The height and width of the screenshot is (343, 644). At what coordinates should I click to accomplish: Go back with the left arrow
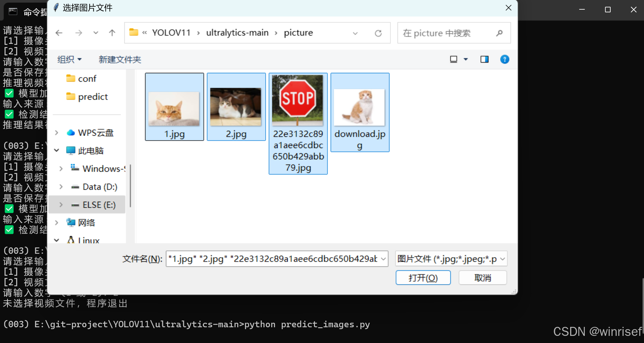(59, 33)
